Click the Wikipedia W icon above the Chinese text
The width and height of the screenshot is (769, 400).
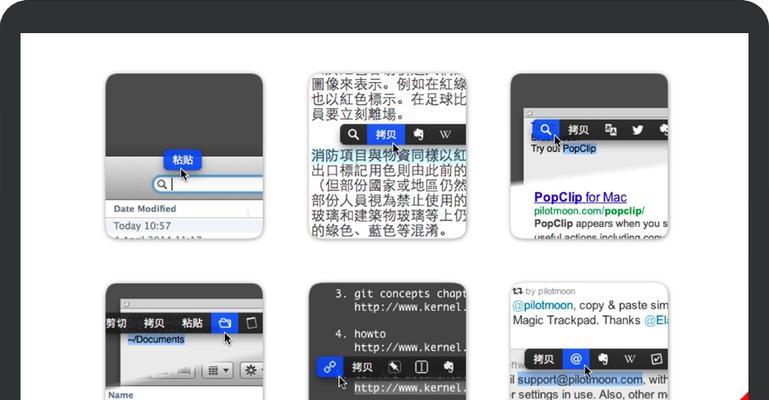445,134
